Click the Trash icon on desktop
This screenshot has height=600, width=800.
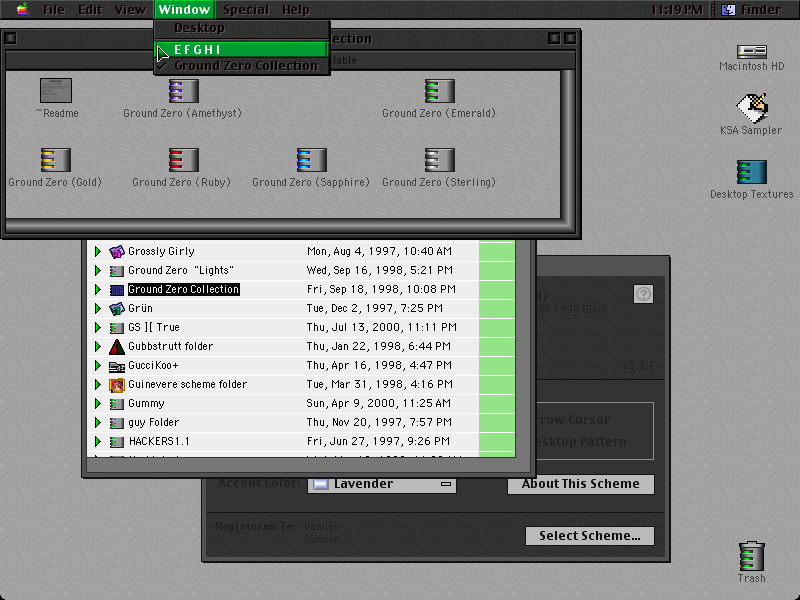[x=752, y=556]
